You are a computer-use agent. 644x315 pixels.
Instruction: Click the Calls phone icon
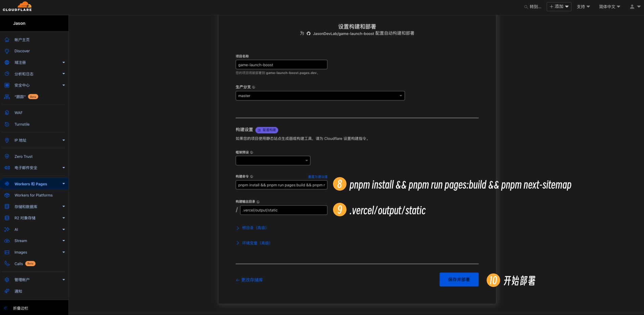pyautogui.click(x=7, y=264)
